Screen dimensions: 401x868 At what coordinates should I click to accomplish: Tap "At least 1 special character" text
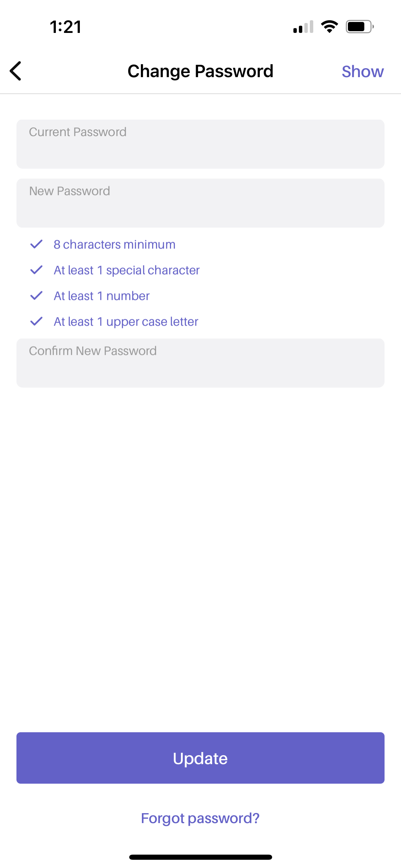126,270
